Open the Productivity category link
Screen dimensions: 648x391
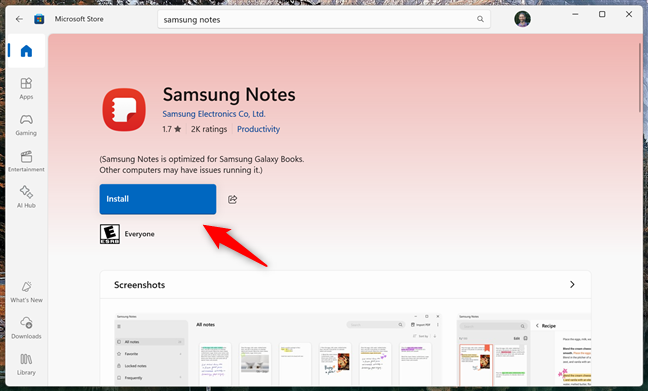pyautogui.click(x=258, y=129)
